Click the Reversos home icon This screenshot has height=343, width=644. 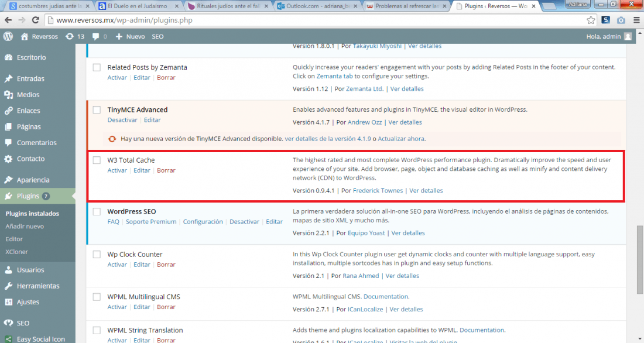[25, 36]
